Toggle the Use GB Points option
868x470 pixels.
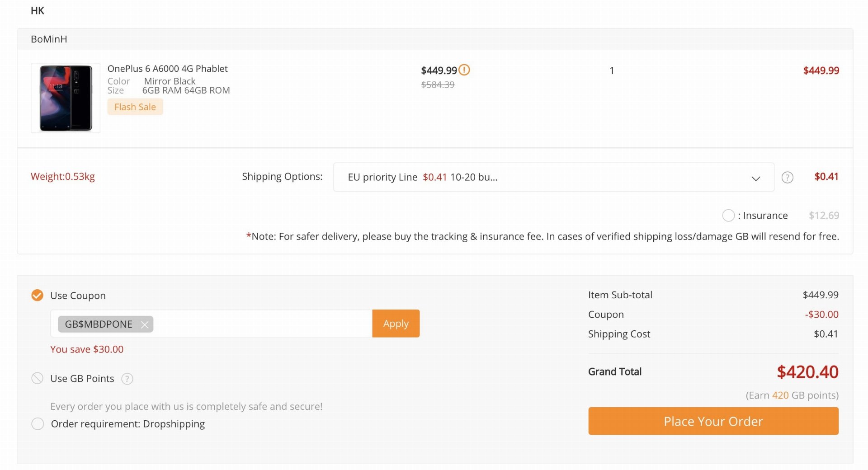tap(38, 378)
